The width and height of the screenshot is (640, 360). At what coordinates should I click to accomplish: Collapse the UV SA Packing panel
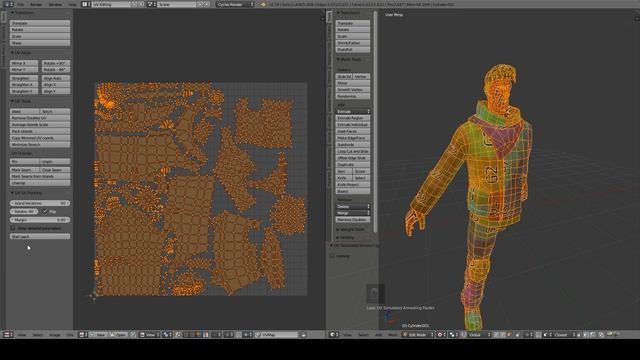pos(27,193)
